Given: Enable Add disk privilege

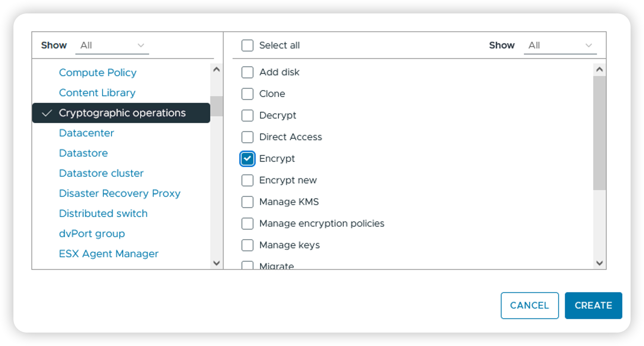Looking at the screenshot, I should point(247,72).
